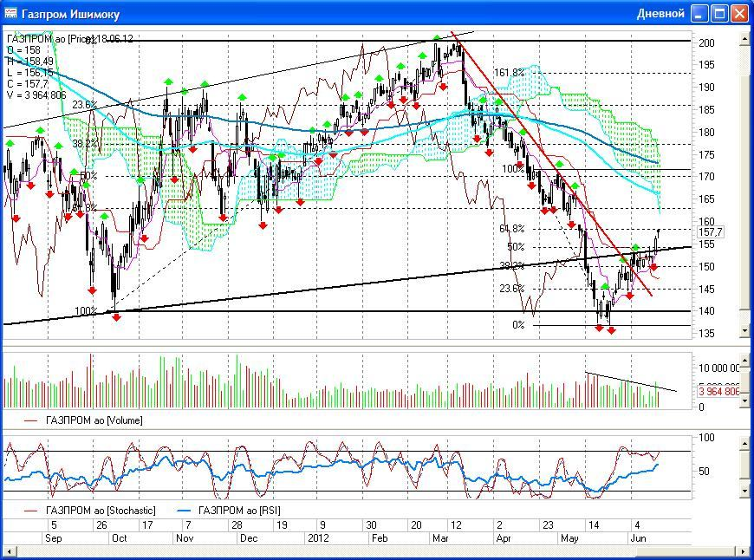Click the 'L = 156,15' low price readout
This screenshot has width=754, height=560.
pos(29,73)
